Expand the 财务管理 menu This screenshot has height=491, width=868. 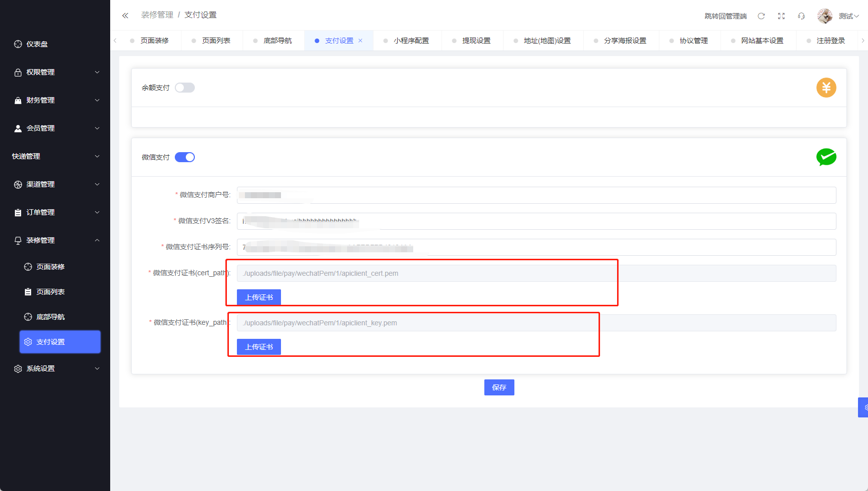(55, 100)
